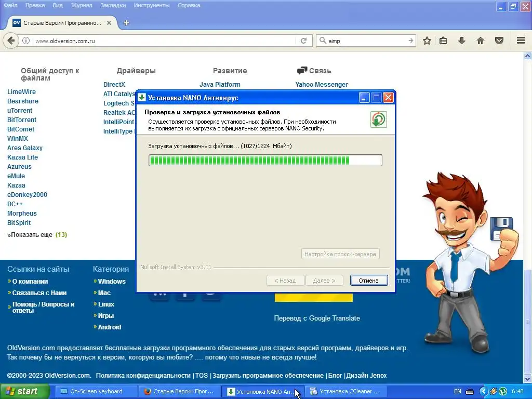Click the uTorrent tray icon

coord(503,391)
